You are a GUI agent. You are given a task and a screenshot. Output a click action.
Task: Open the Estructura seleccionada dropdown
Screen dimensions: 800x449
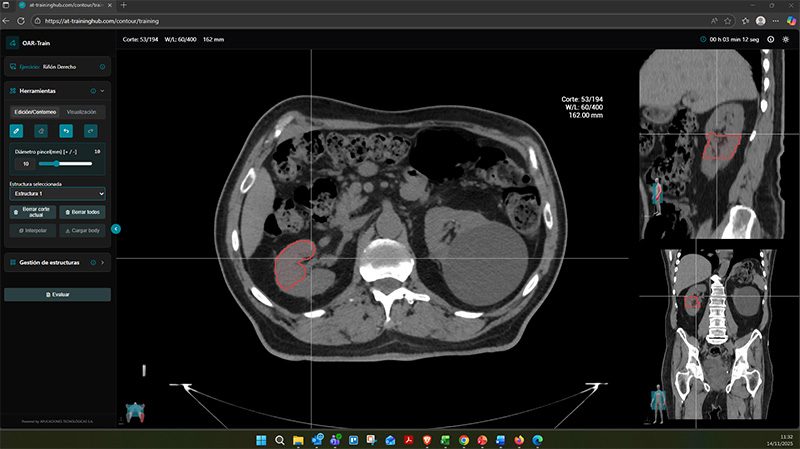57,193
